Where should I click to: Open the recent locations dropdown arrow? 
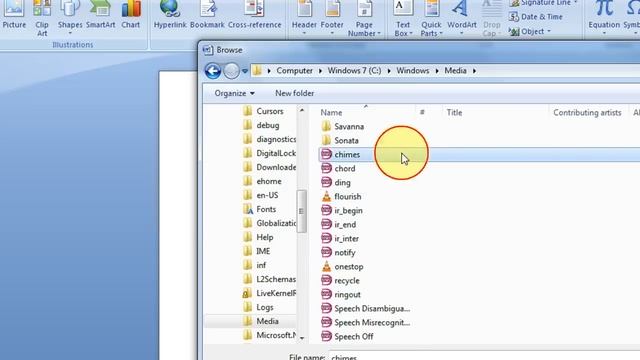tap(244, 71)
